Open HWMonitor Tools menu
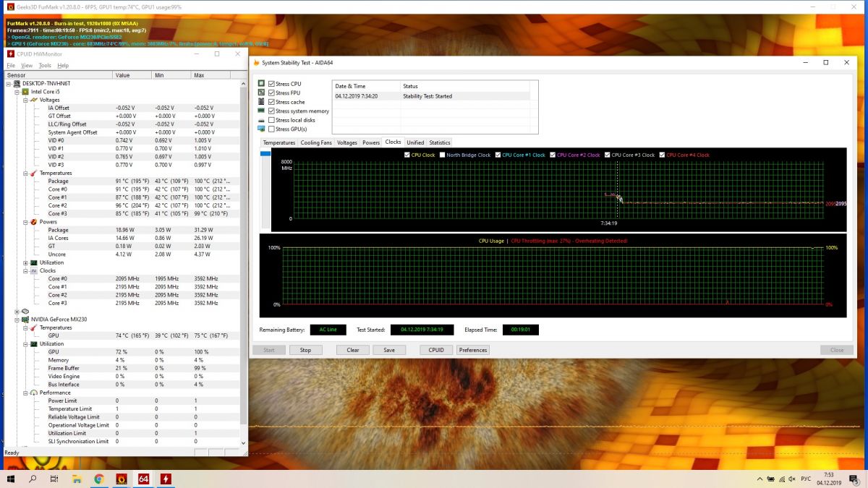 click(45, 65)
